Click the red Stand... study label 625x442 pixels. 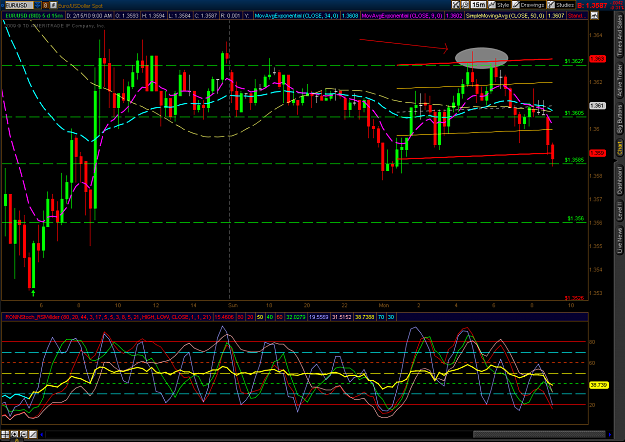point(577,16)
